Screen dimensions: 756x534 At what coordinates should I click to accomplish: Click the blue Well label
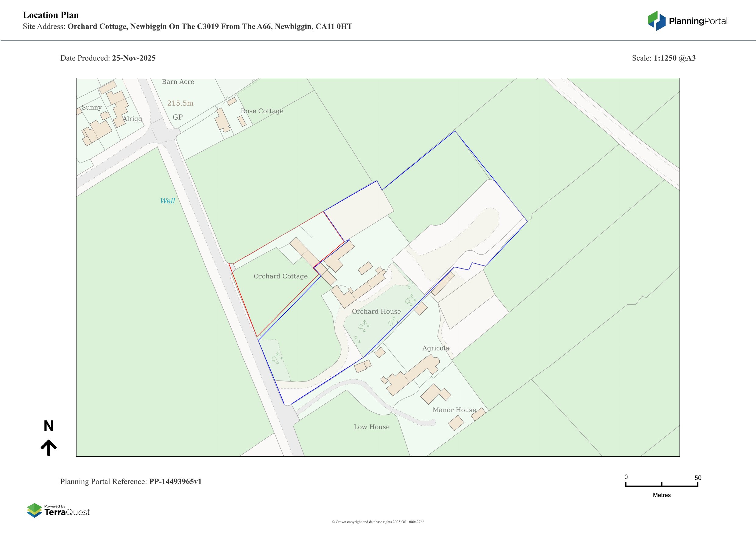click(167, 201)
